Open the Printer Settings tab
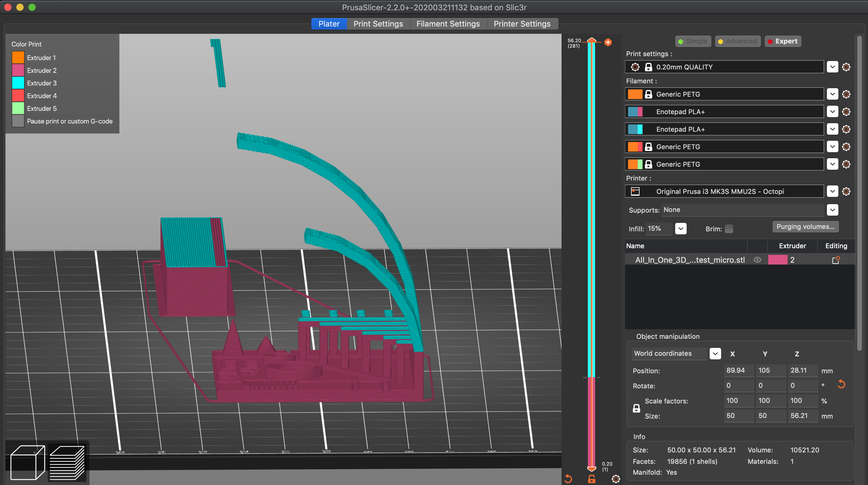The height and width of the screenshot is (485, 868). coord(522,24)
